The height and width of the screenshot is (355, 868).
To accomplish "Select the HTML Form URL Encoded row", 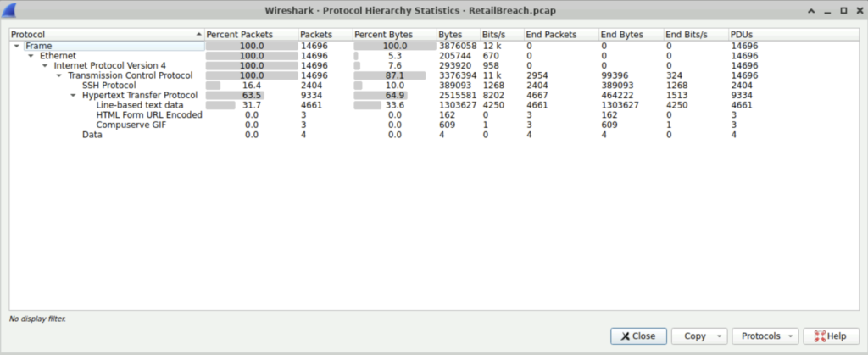I will pyautogui.click(x=148, y=115).
